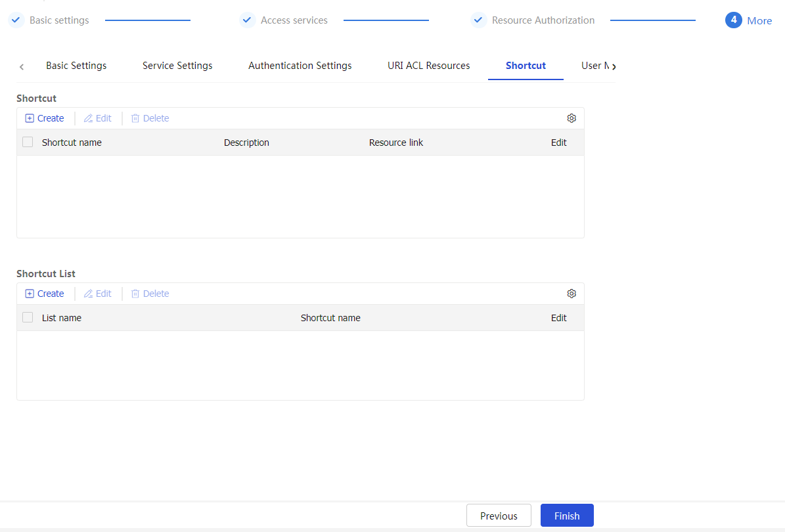Image resolution: width=785 pixels, height=532 pixels.
Task: Switch to the Basic Settings tab
Action: 76,66
